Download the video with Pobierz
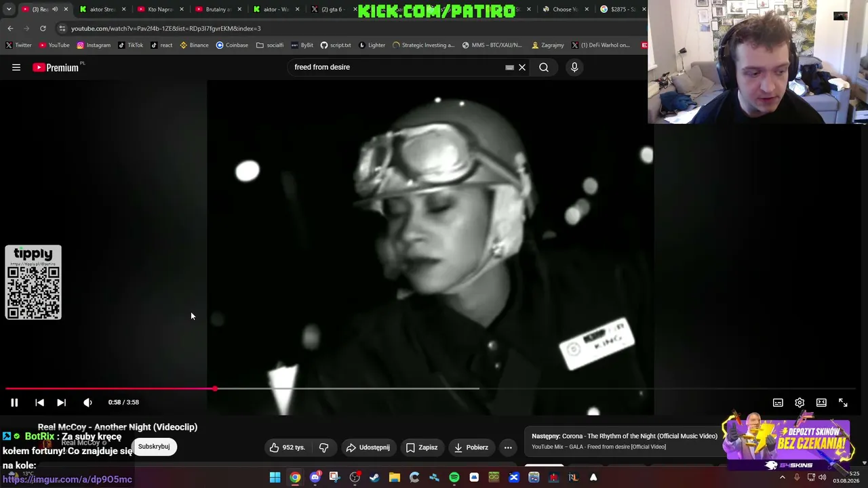This screenshot has width=868, height=488. tap(471, 447)
